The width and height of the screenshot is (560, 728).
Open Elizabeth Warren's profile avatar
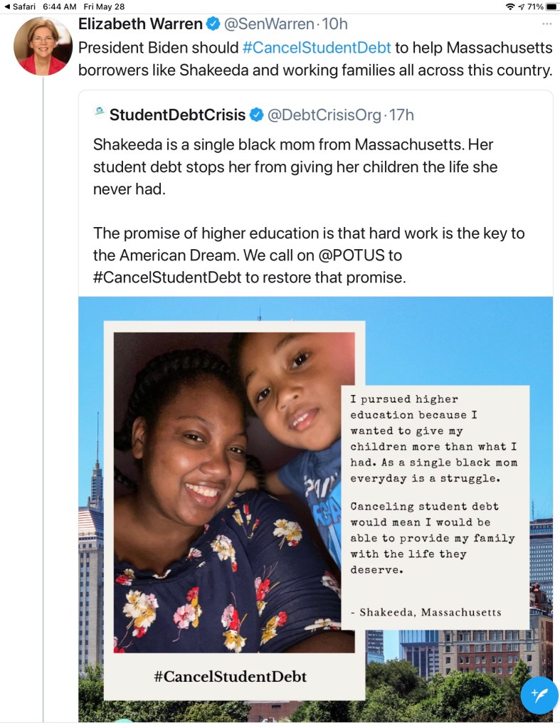pos(42,46)
